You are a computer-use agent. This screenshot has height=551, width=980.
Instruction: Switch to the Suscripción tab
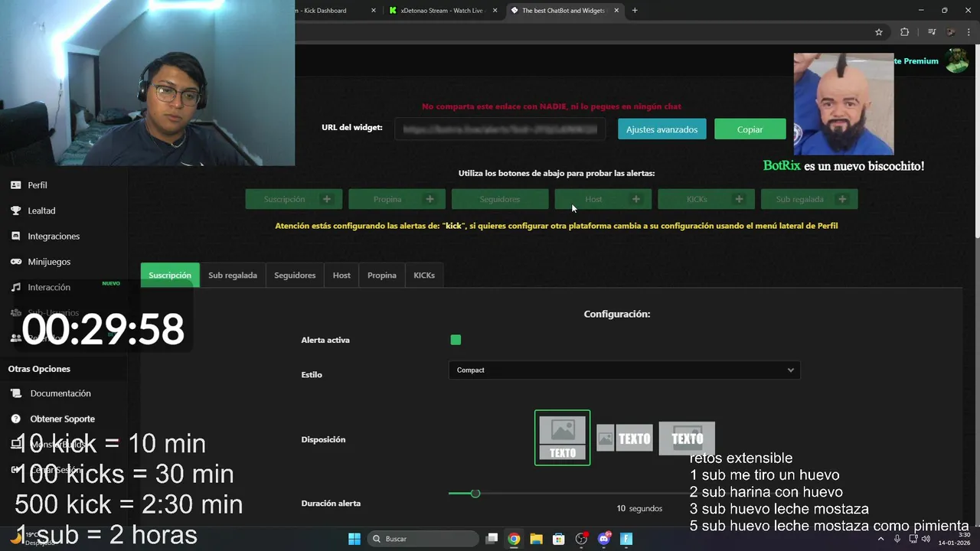pyautogui.click(x=170, y=275)
